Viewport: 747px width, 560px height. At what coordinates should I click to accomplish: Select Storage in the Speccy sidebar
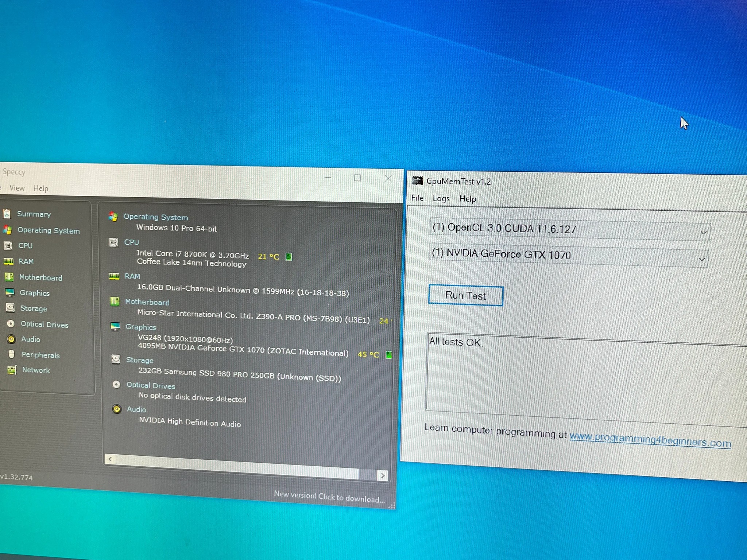pyautogui.click(x=34, y=308)
